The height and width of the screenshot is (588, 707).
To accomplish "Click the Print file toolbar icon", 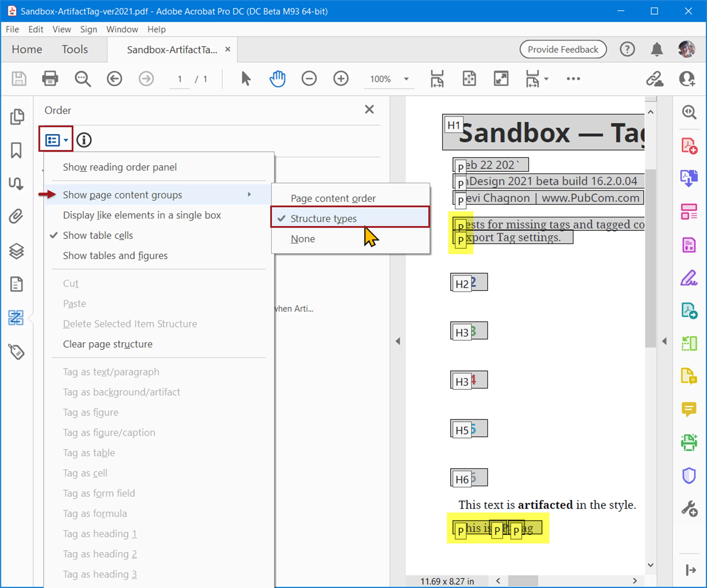I will click(x=50, y=79).
